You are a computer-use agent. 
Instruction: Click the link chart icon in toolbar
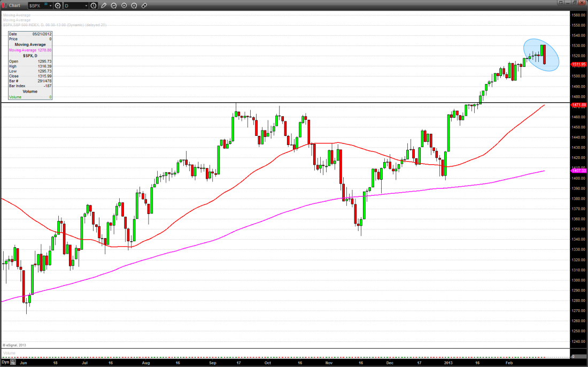pos(144,5)
